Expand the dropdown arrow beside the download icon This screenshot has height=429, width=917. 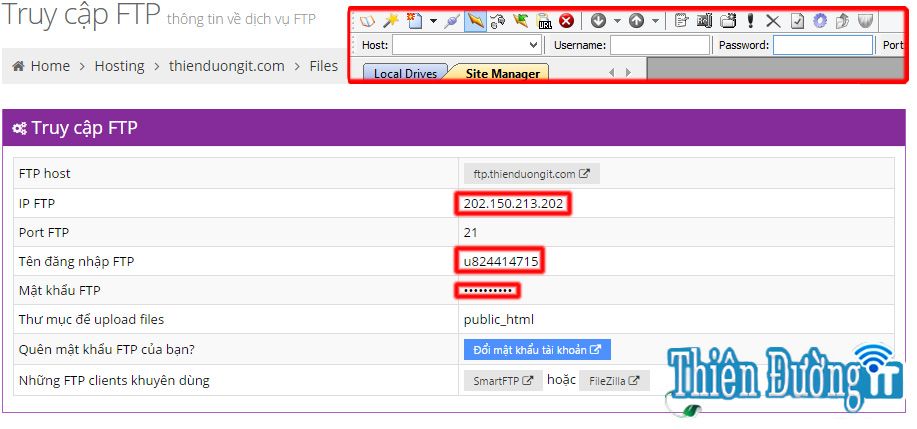click(617, 20)
